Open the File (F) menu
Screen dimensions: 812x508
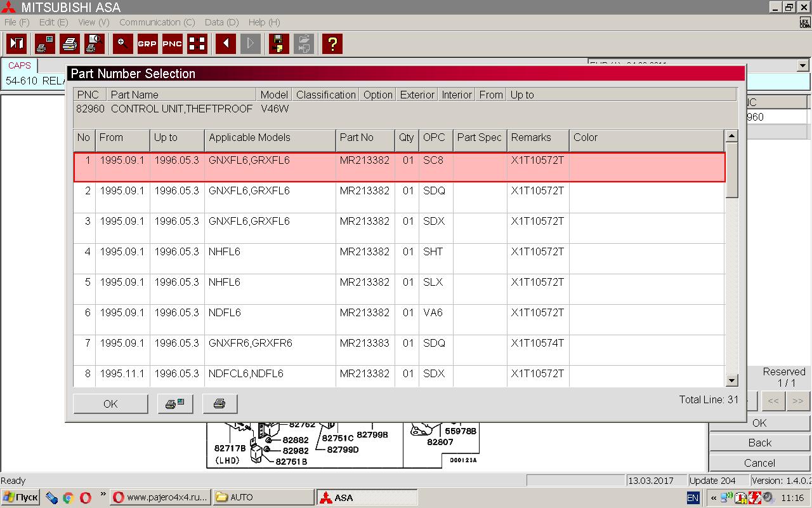(16, 22)
